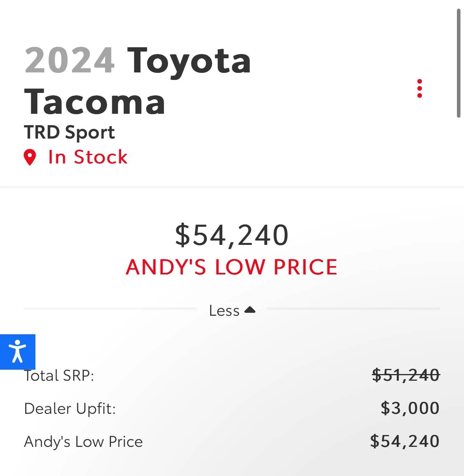Open the red three-dot options menu
464x476 pixels.
[420, 88]
